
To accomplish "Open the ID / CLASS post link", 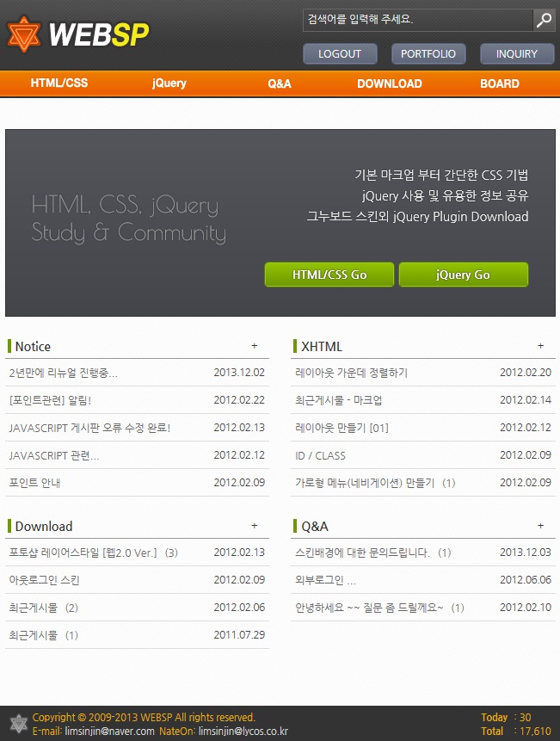I will [320, 455].
